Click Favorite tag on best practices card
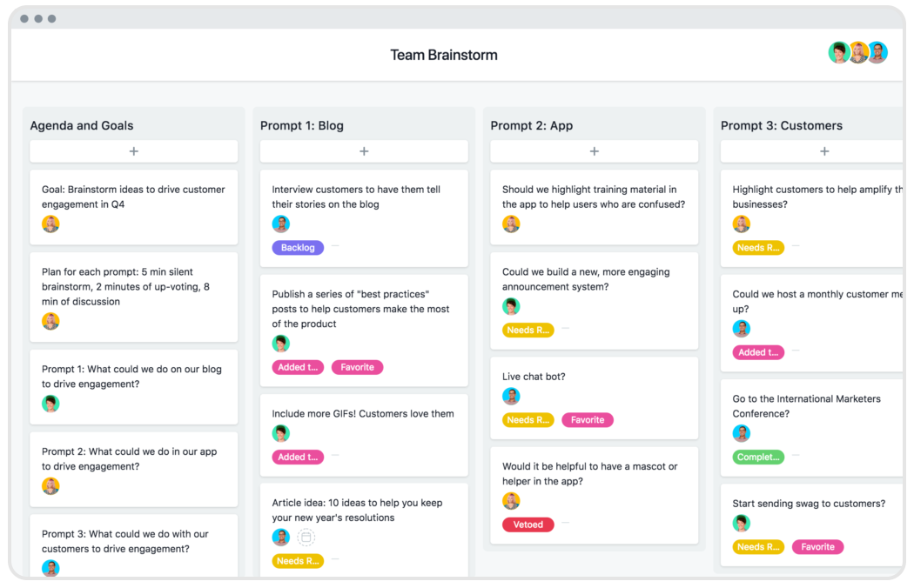 pos(357,367)
